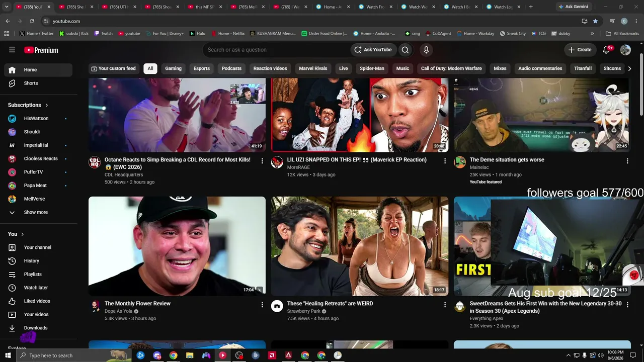Open the Home - Netflix bookmark

coord(227,34)
